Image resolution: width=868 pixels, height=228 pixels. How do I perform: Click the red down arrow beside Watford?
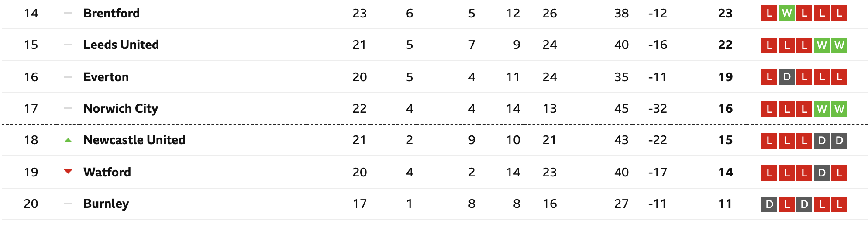click(68, 172)
